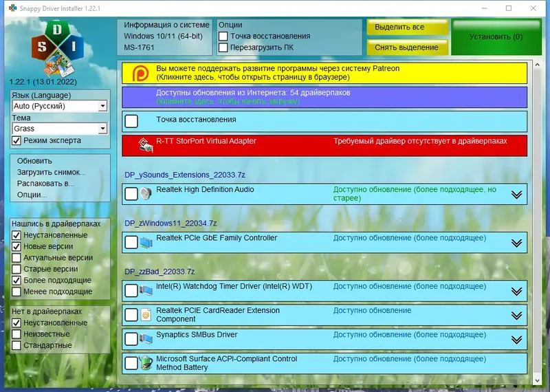550x392 pixels.
Task: Click the driver list scrollbar down arrow
Action: [x=537, y=381]
